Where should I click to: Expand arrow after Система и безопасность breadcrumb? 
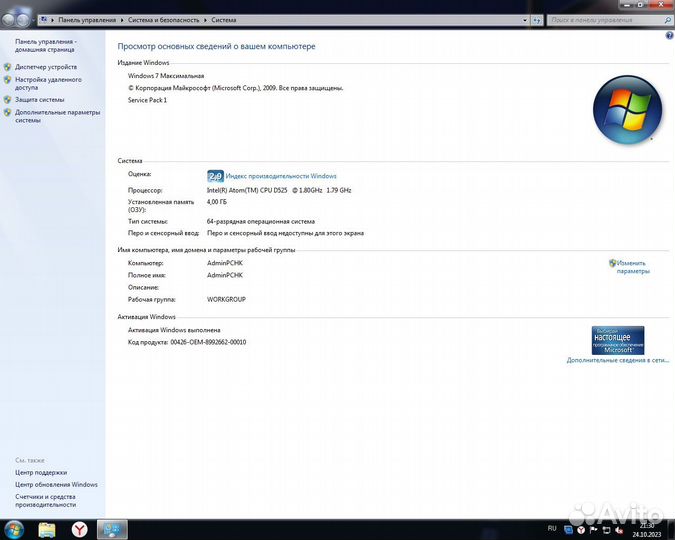pos(205,20)
